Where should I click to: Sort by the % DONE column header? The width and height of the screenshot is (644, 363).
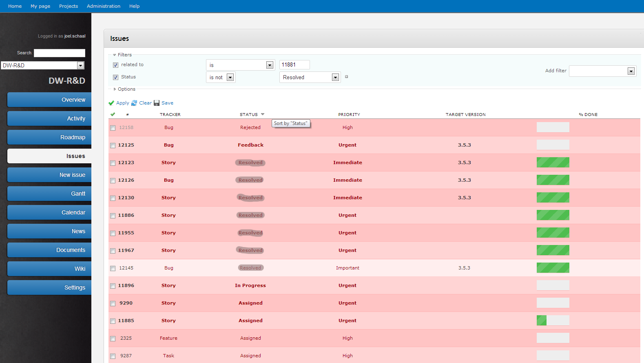pyautogui.click(x=588, y=115)
